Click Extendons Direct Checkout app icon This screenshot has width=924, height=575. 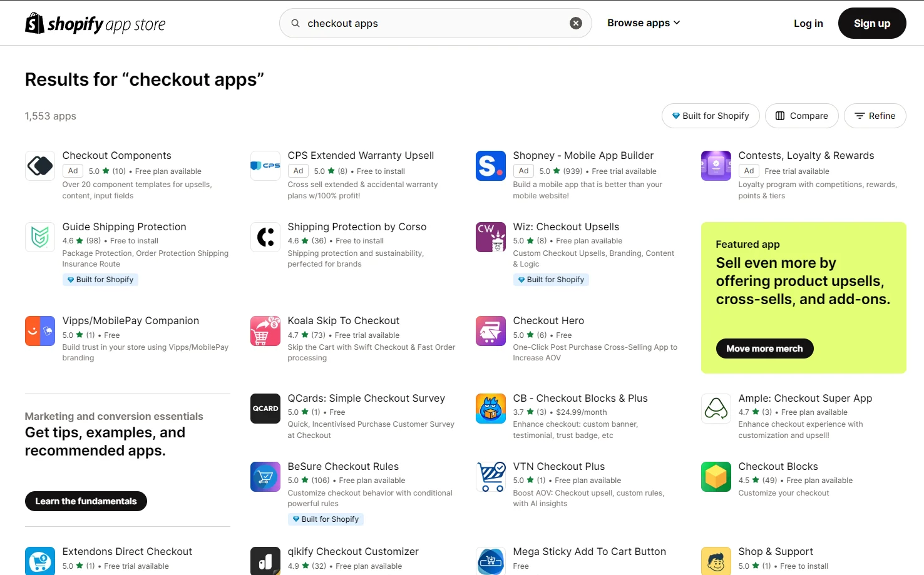[x=40, y=561]
